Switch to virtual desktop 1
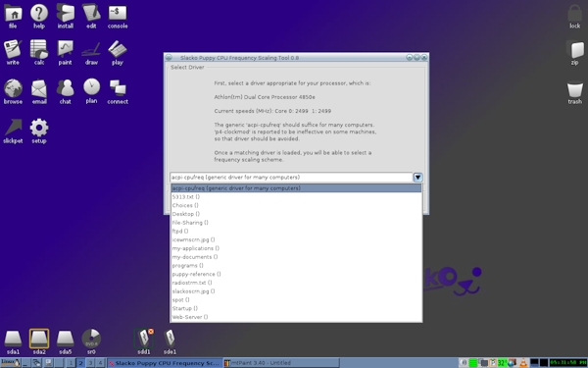Viewport: 588px width, 368px height. coord(71,363)
